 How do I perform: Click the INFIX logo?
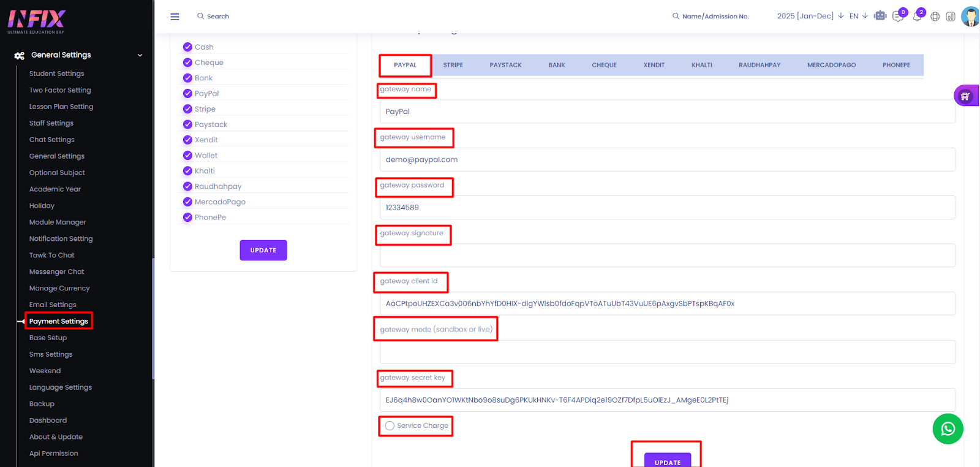pos(36,21)
